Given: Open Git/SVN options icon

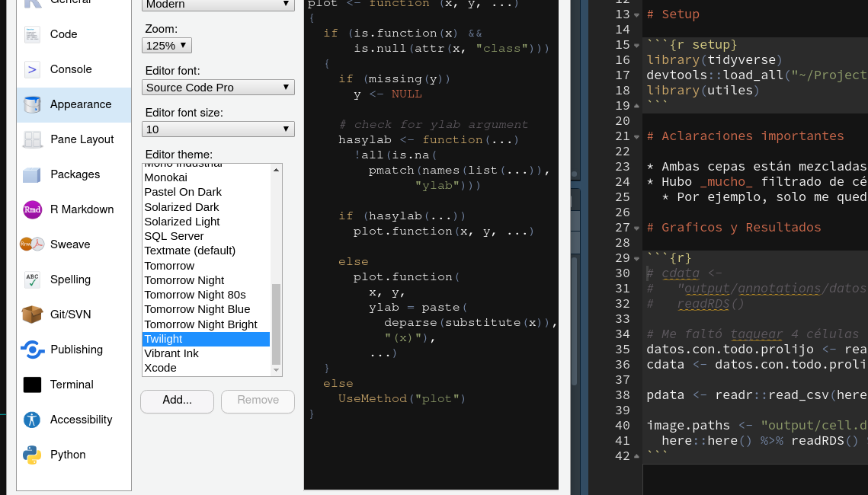Looking at the screenshot, I should point(32,315).
